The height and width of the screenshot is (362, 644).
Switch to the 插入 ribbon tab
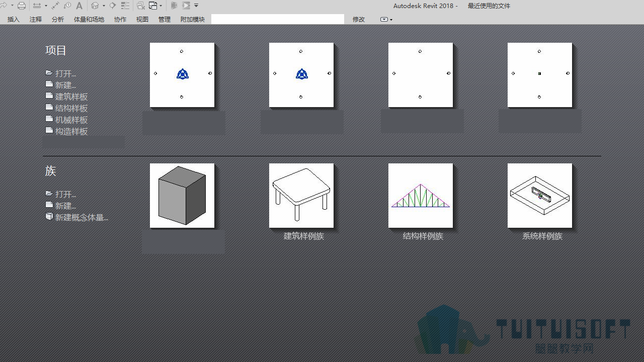click(14, 19)
